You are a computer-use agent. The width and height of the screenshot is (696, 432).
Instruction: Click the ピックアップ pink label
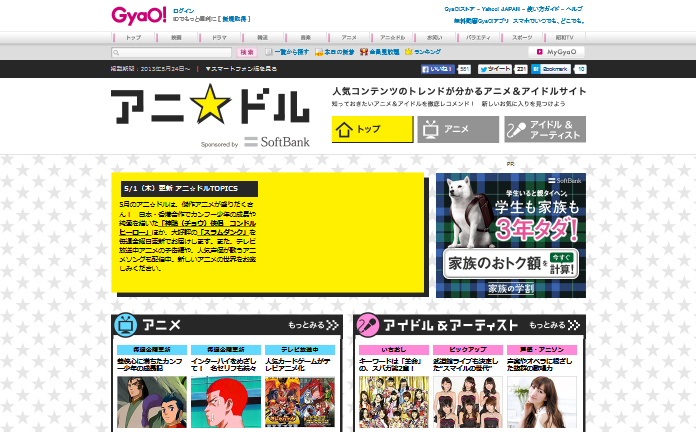[x=468, y=350]
